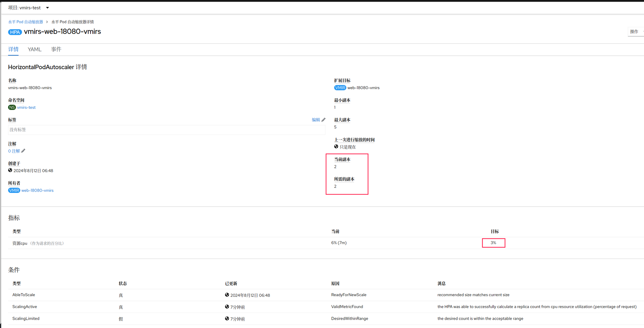Click the VMIR badge under 扩展目标
Image resolution: width=644 pixels, height=328 pixels.
click(340, 88)
